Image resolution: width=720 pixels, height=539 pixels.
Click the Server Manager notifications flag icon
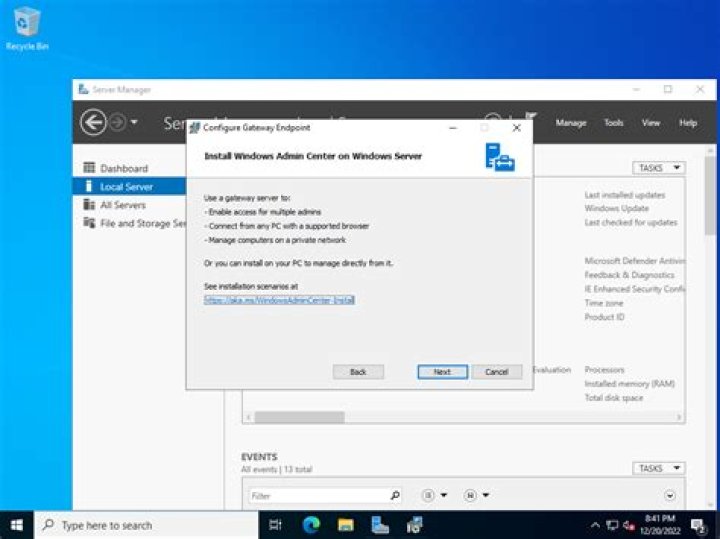pyautogui.click(x=531, y=118)
